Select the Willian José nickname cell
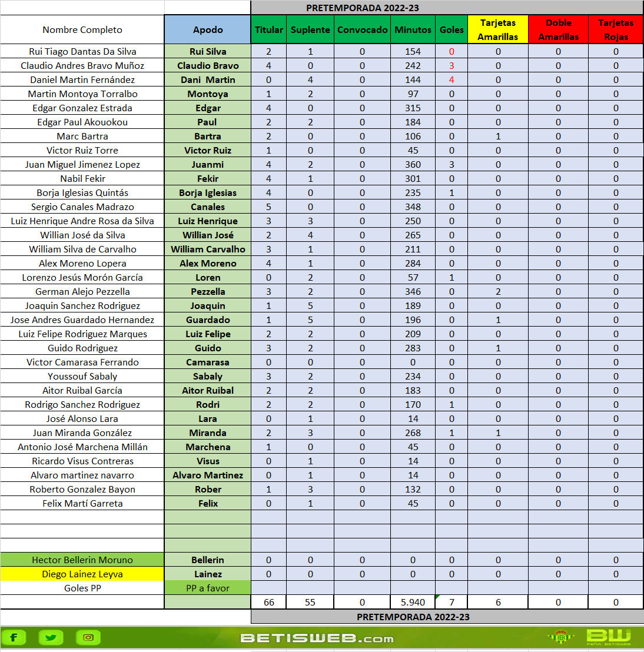 (x=208, y=235)
